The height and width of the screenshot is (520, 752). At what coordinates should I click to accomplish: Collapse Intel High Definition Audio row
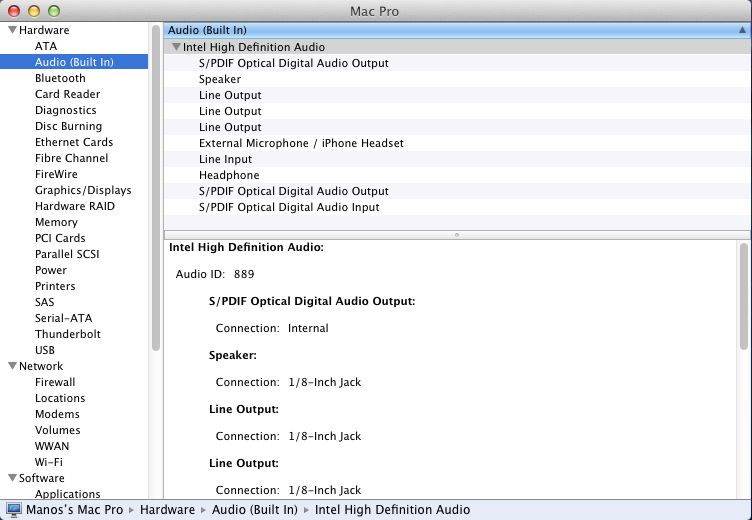tap(176, 47)
